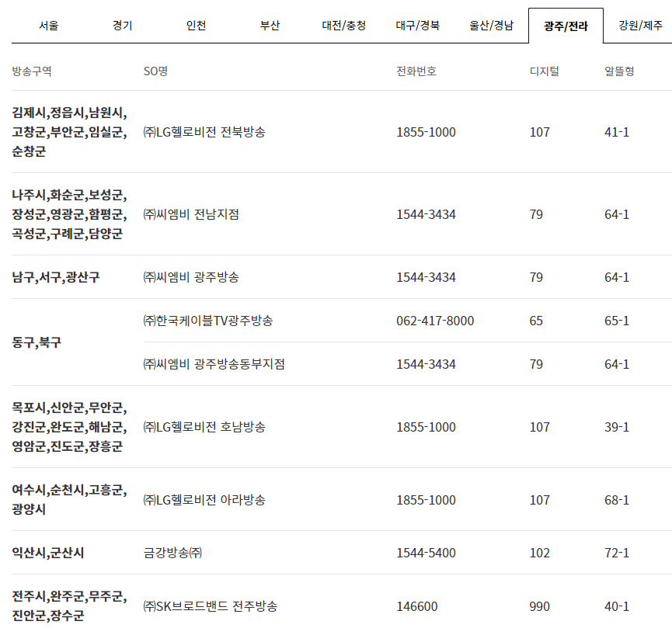Click the 방송구역 column header
Image resolution: width=672 pixels, height=635 pixels.
point(32,71)
